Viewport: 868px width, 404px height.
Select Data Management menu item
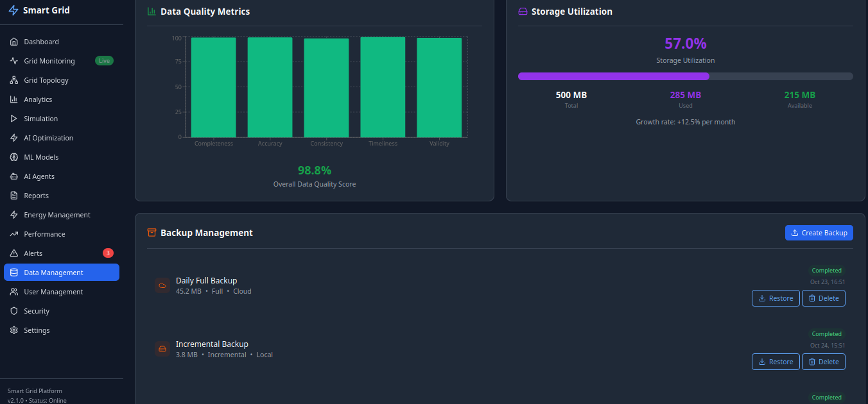(62, 273)
